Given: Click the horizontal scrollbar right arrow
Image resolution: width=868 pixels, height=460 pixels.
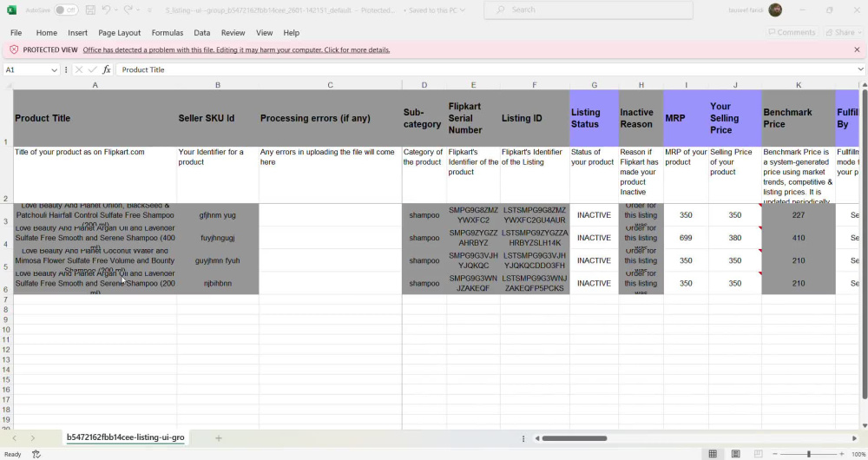Looking at the screenshot, I should tap(854, 438).
